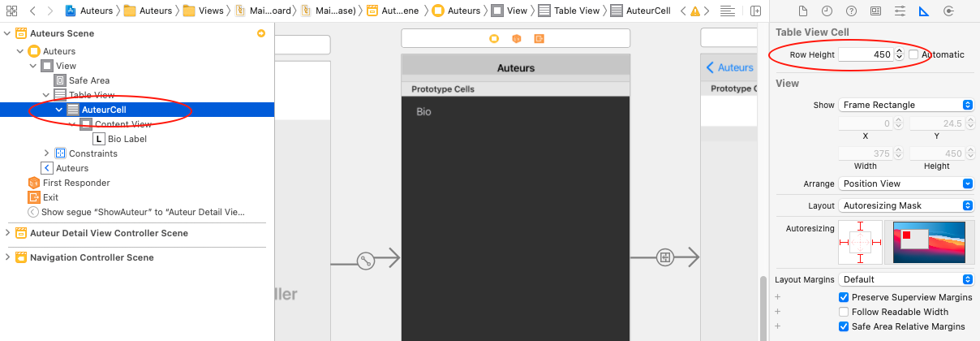
Task: Uncheck Preserve Superview Margins
Action: [x=844, y=297]
